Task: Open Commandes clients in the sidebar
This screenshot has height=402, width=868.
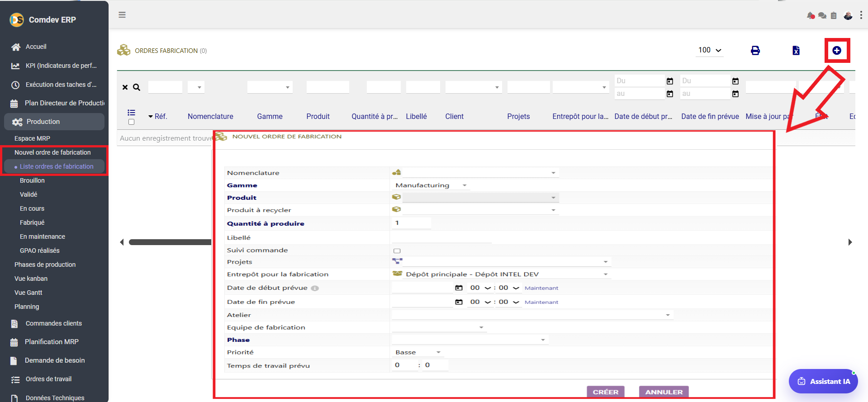Action: click(54, 323)
